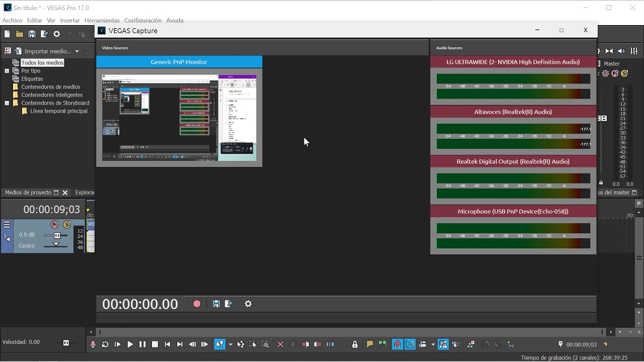Adjust the Velocidad playback rate slider
This screenshot has width=644, height=362.
[x=66, y=343]
